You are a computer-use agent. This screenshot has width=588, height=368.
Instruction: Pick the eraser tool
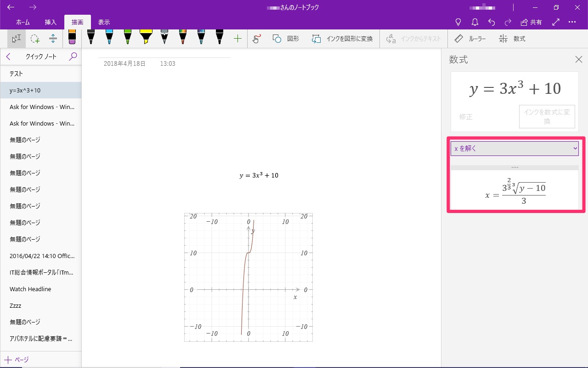tap(72, 38)
